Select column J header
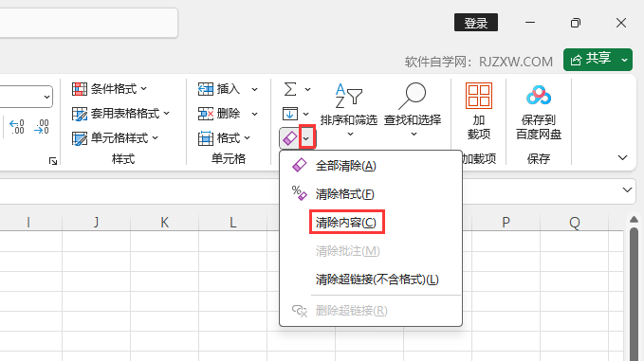The image size is (644, 361). [96, 223]
